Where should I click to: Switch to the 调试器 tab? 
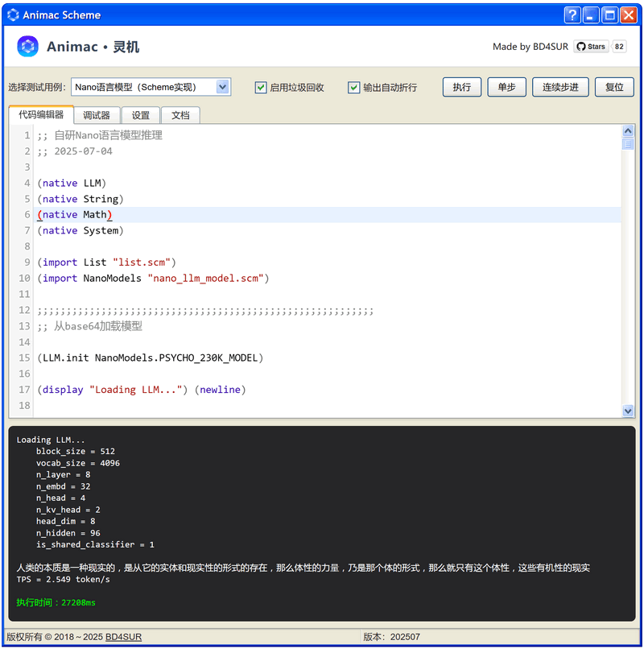[97, 115]
